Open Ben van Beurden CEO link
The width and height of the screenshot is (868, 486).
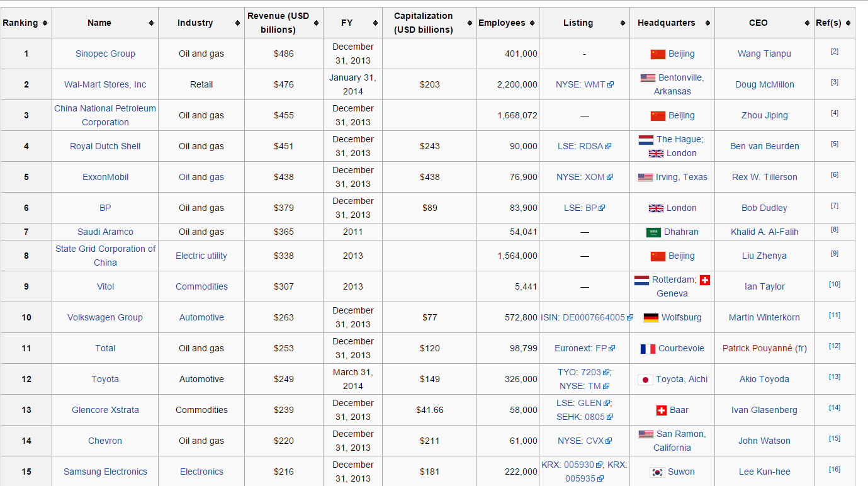pyautogui.click(x=764, y=146)
